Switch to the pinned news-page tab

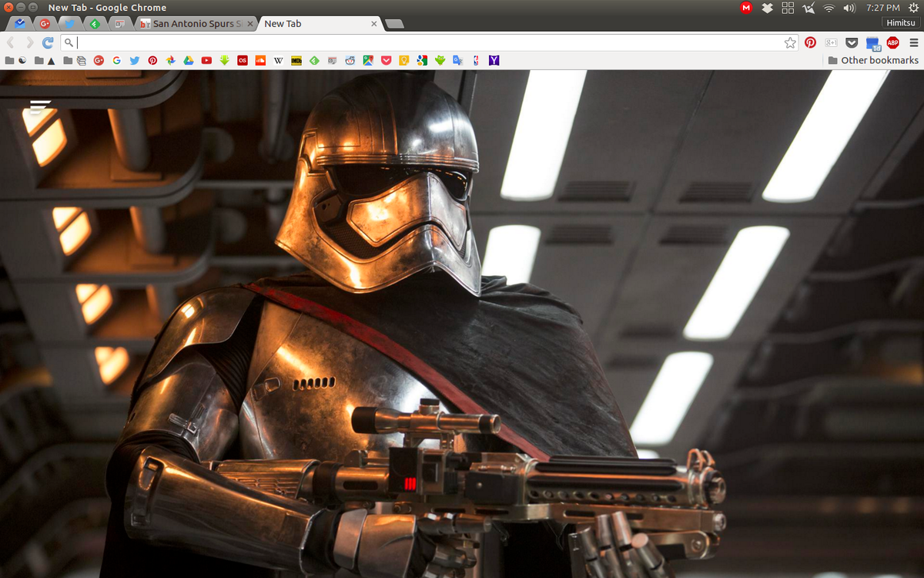coord(119,24)
